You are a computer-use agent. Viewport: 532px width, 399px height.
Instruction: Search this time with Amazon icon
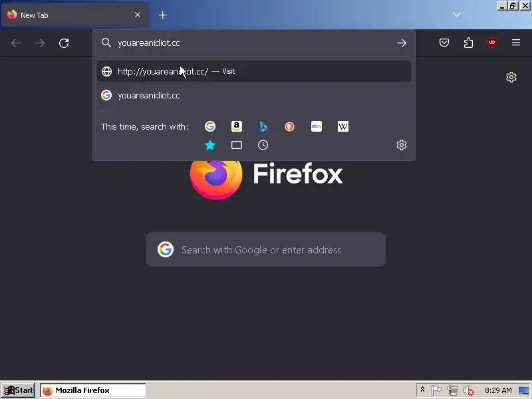point(237,126)
